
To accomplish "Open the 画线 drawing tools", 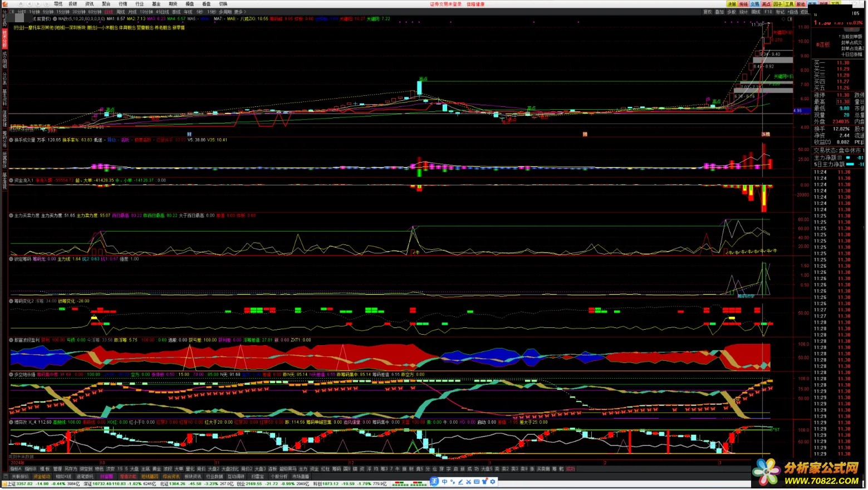I will pos(756,12).
